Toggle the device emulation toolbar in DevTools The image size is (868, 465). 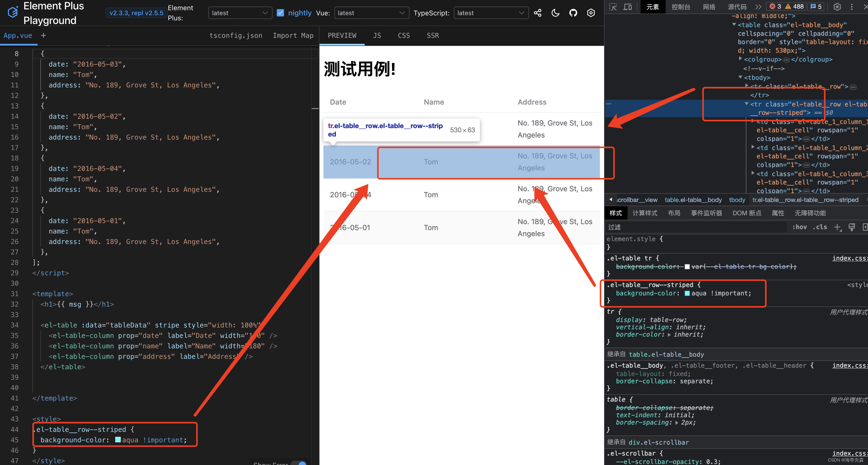click(628, 7)
